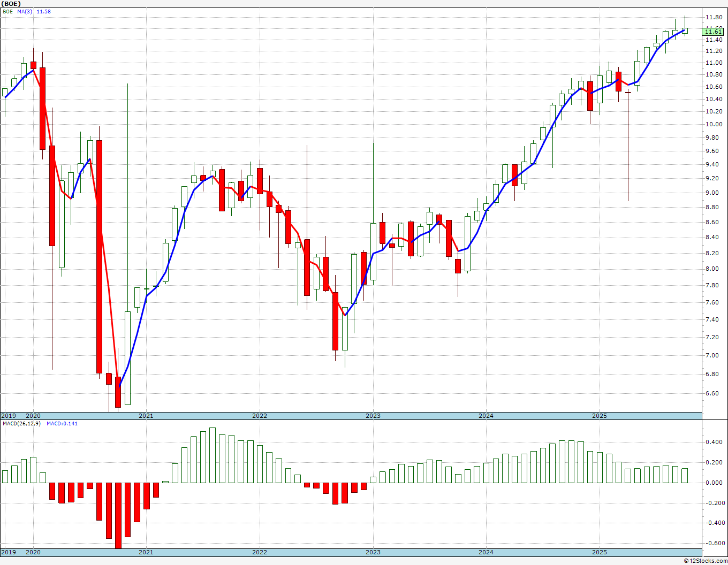Click 2019 on the MACD panel time axis
Viewport: 728px width, 565px height.
pos(9,552)
